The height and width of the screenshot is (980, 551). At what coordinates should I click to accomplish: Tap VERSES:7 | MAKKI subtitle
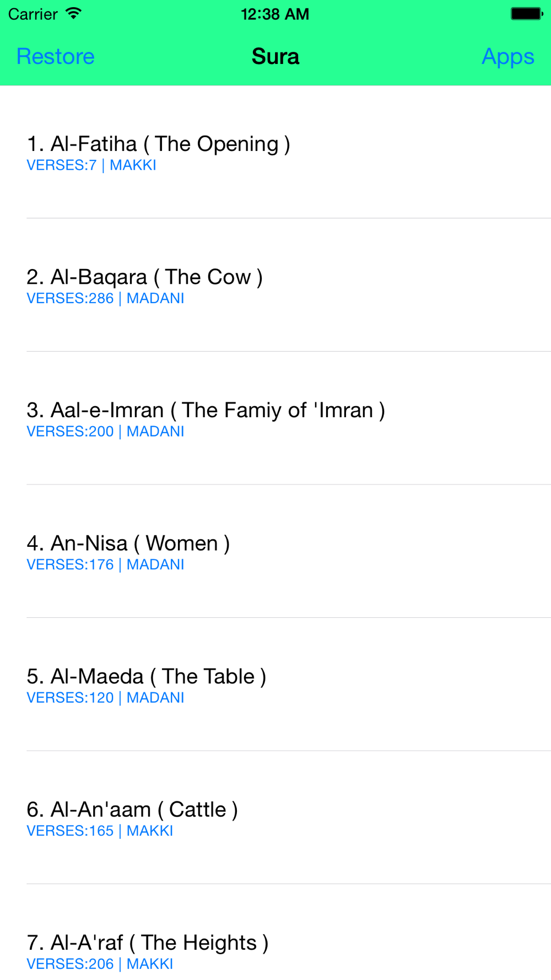[x=91, y=165]
